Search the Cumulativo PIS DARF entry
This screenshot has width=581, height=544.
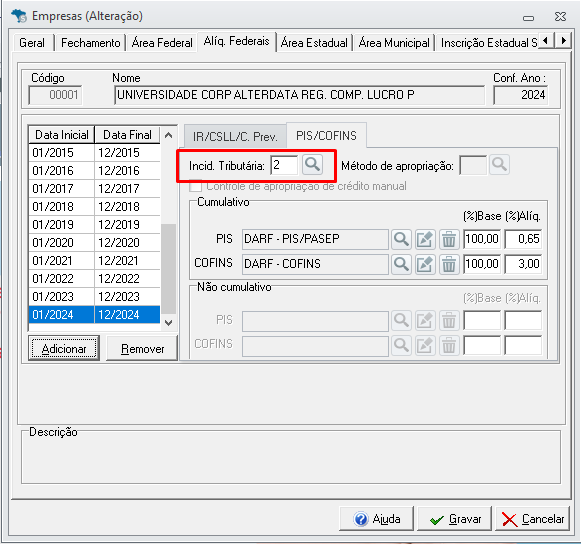coord(401,239)
